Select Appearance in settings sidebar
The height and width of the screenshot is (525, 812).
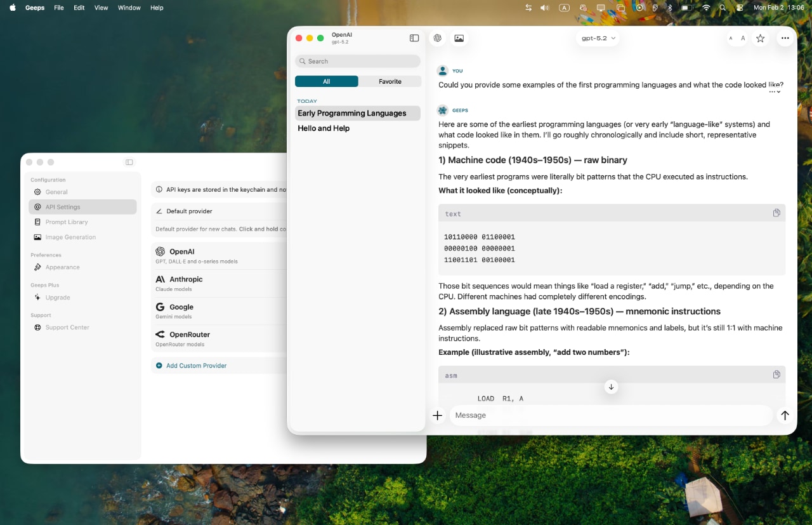pyautogui.click(x=62, y=267)
